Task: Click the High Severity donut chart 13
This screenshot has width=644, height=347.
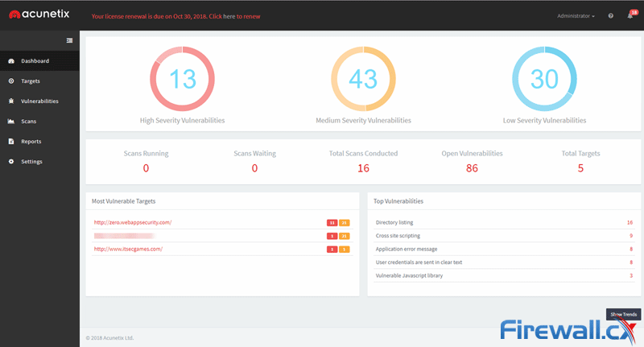Action: click(x=183, y=79)
